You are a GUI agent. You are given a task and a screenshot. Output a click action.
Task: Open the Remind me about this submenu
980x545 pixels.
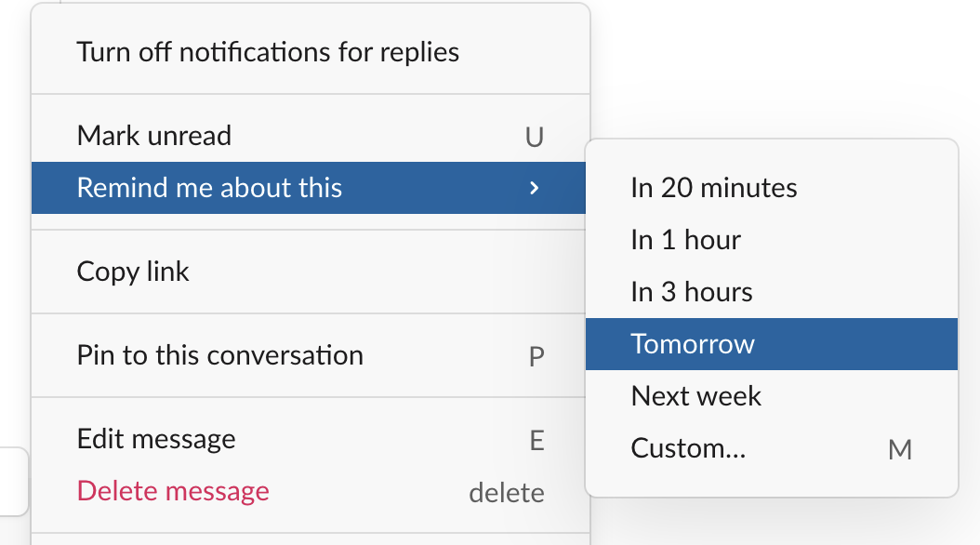tap(210, 188)
